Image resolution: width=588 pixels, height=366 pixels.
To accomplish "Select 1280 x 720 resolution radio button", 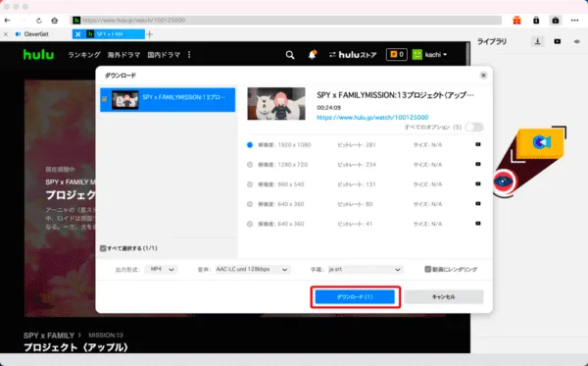I will [250, 165].
